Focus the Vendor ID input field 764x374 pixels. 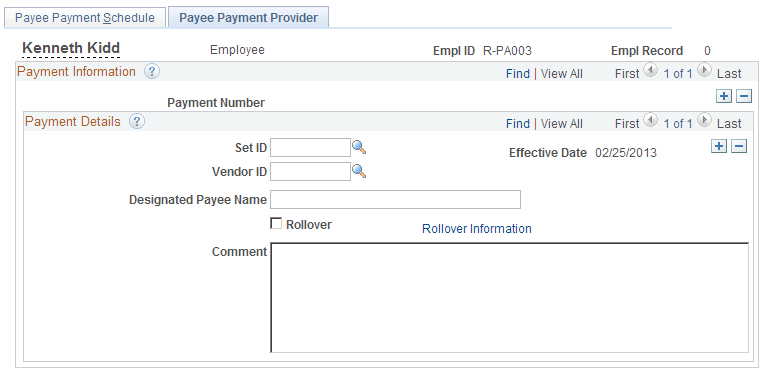pyautogui.click(x=310, y=171)
